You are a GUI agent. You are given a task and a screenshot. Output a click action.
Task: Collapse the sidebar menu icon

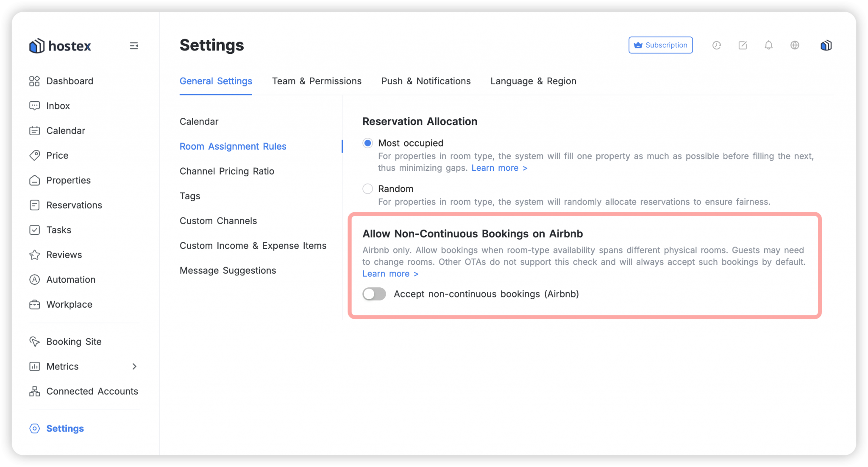134,46
